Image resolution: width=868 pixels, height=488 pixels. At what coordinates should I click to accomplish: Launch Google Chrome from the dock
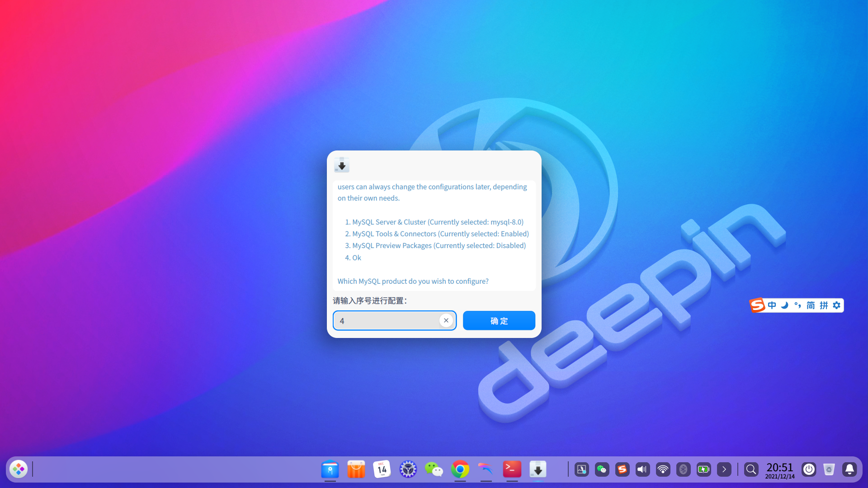pyautogui.click(x=460, y=469)
